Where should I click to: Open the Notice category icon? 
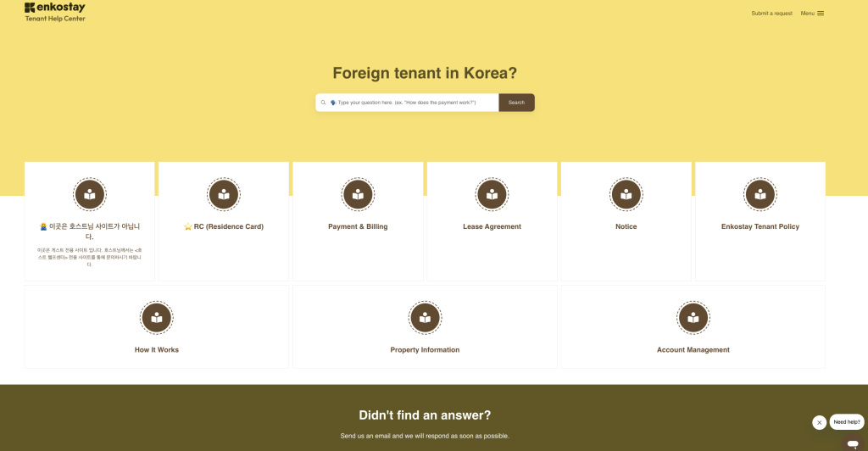pyautogui.click(x=626, y=194)
